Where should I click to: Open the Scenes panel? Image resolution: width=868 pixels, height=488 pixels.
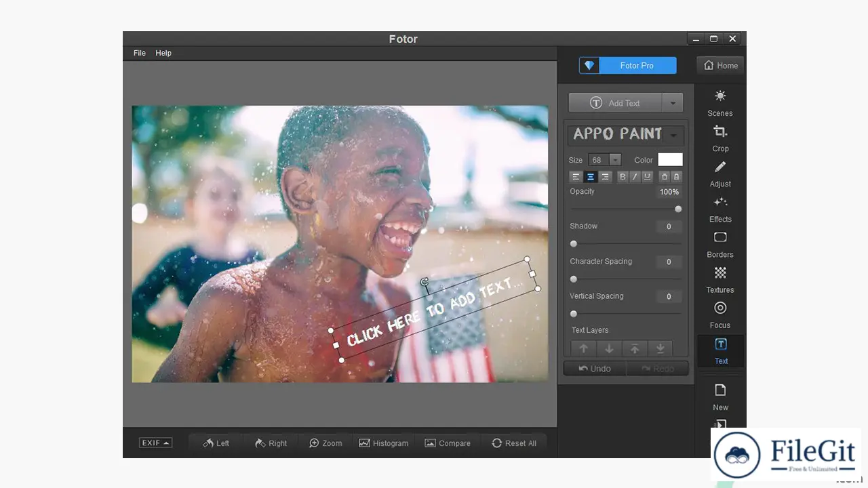(x=720, y=103)
